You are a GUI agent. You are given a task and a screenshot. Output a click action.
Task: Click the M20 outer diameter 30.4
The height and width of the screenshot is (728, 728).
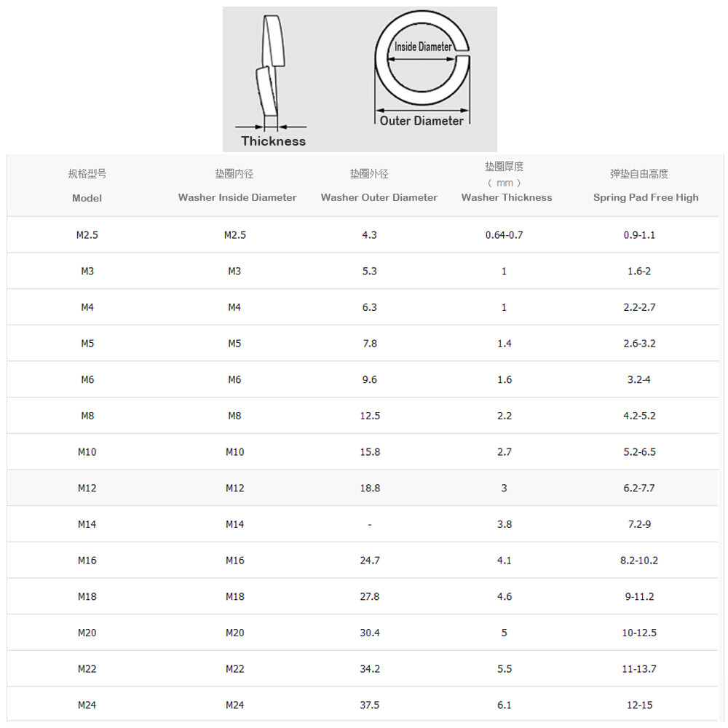click(x=370, y=633)
